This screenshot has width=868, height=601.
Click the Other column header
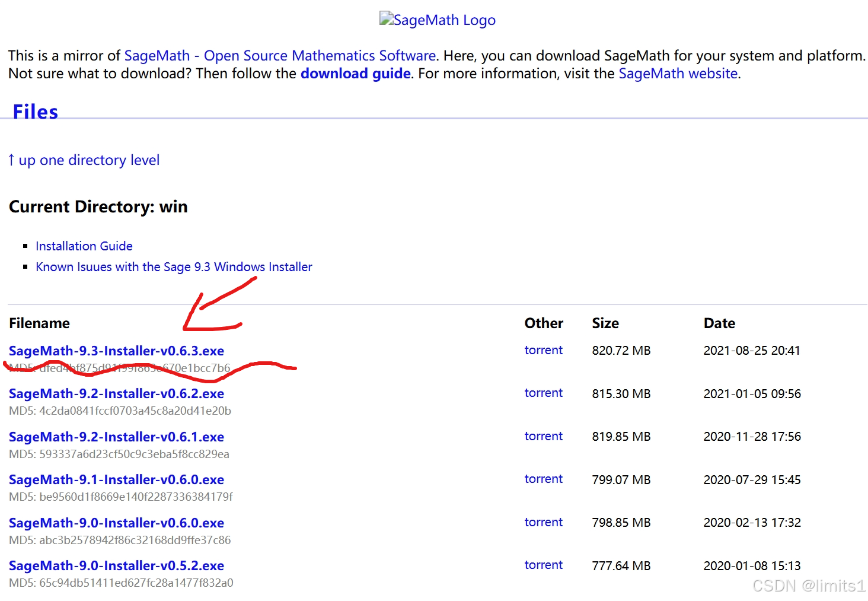(544, 323)
